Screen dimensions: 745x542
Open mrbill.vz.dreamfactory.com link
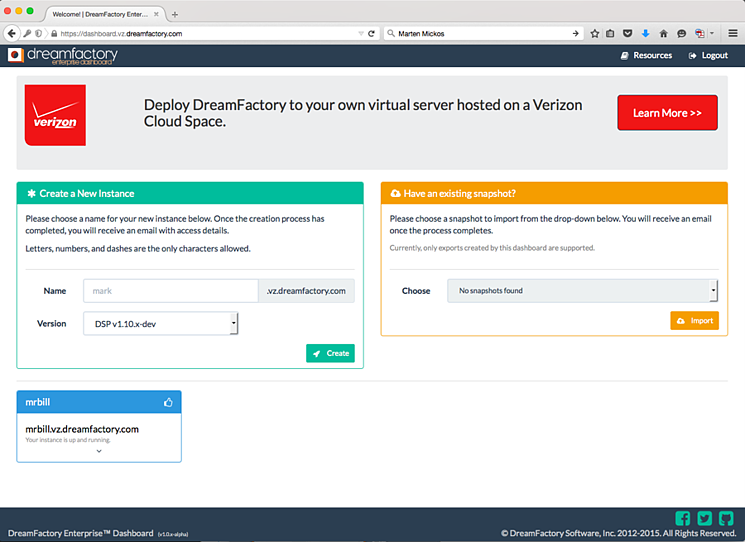pos(82,429)
